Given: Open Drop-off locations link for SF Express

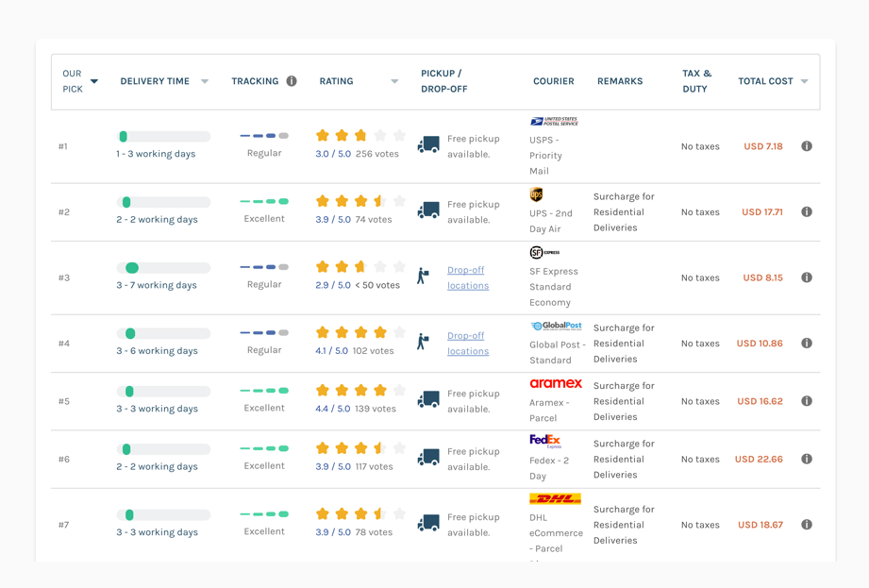Looking at the screenshot, I should (467, 277).
